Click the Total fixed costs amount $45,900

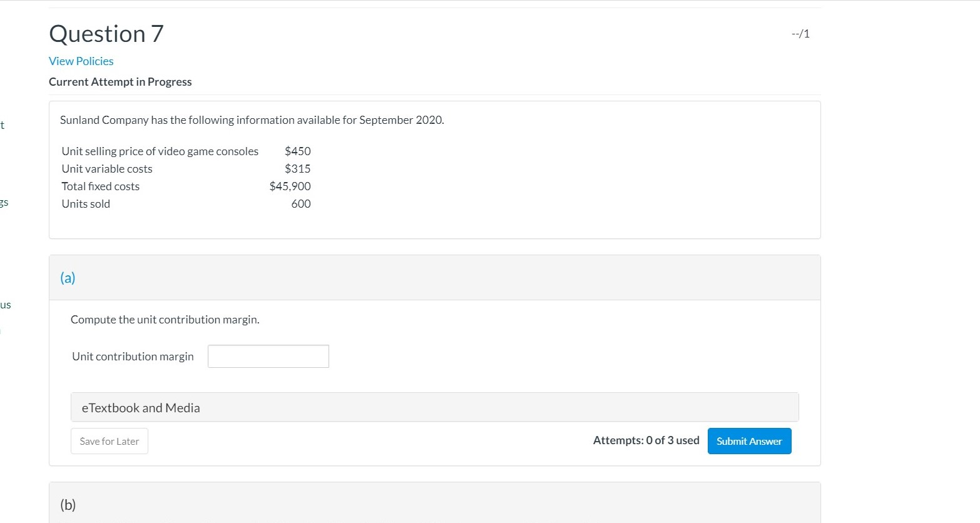pyautogui.click(x=290, y=186)
